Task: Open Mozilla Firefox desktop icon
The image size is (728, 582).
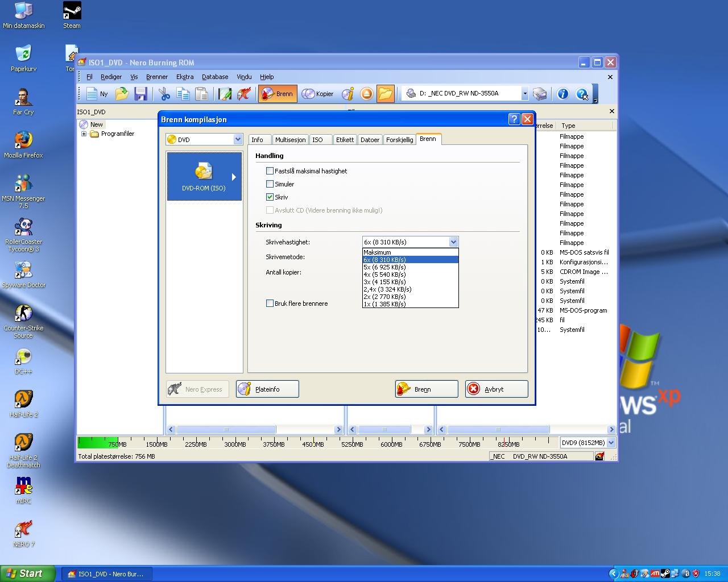Action: click(23, 144)
